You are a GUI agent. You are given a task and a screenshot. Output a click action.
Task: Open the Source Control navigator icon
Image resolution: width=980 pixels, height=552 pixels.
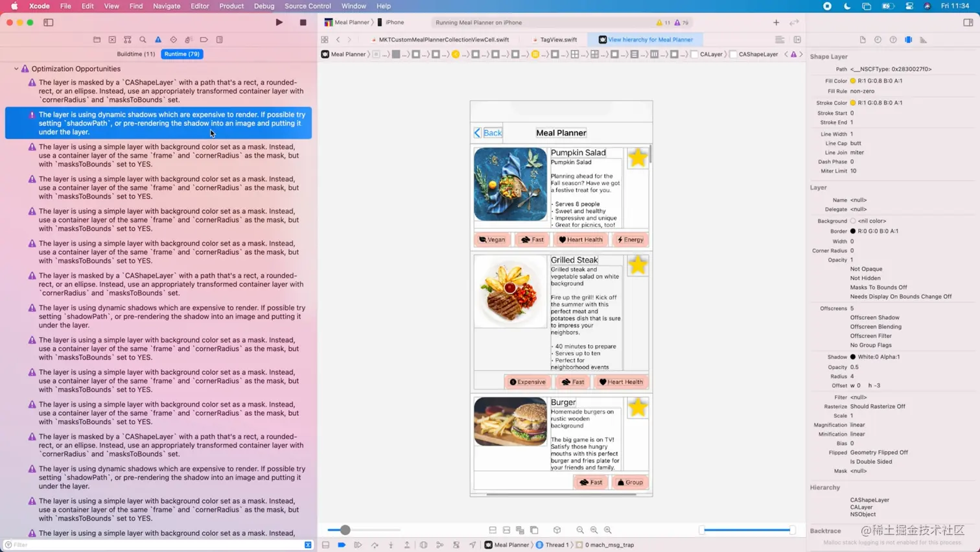[112, 40]
